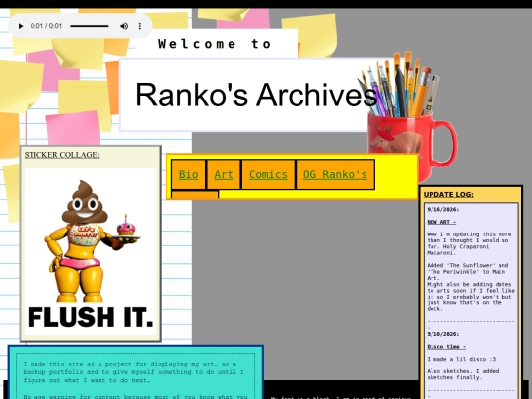Click the UPDATE LOG heading

pyautogui.click(x=448, y=195)
